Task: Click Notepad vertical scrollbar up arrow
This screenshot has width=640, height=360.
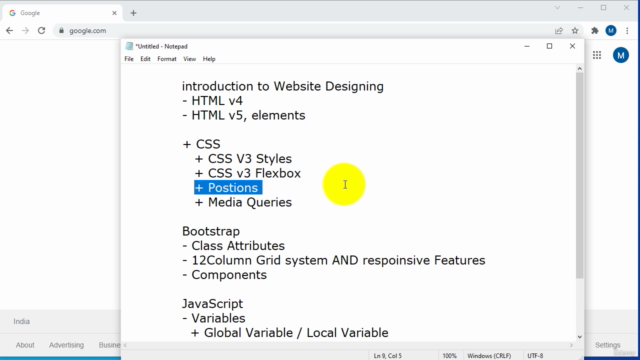Action: 580,69
